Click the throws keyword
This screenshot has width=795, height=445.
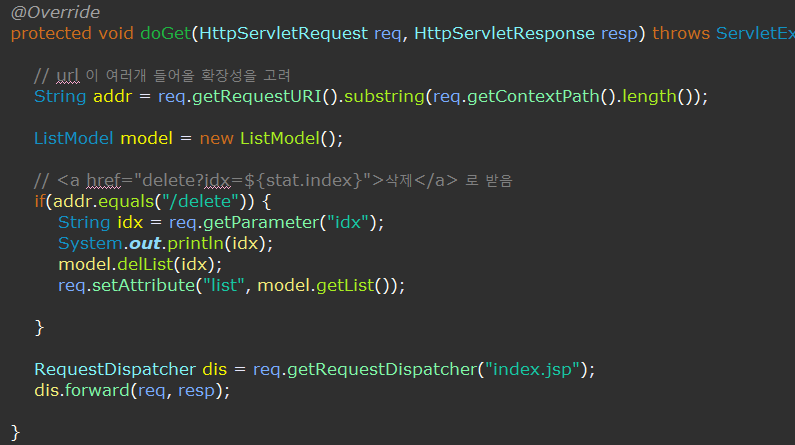(x=681, y=33)
